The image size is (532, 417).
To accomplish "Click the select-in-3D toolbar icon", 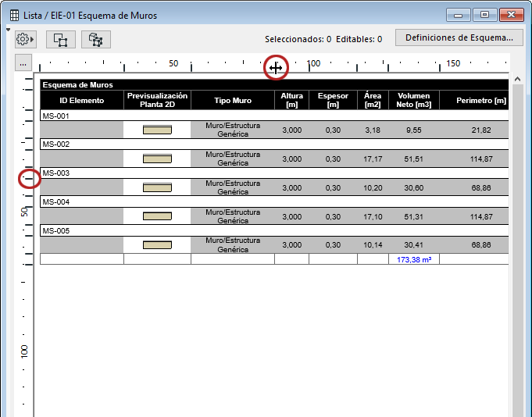I will (x=96, y=39).
